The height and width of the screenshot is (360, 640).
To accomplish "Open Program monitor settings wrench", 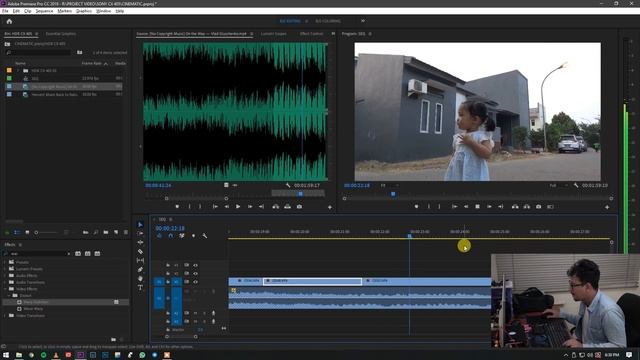I will tap(576, 185).
